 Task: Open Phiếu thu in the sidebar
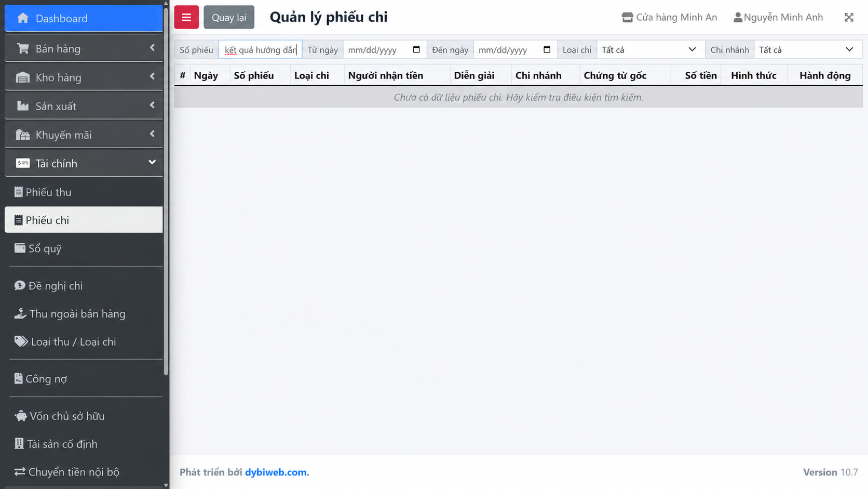point(84,192)
